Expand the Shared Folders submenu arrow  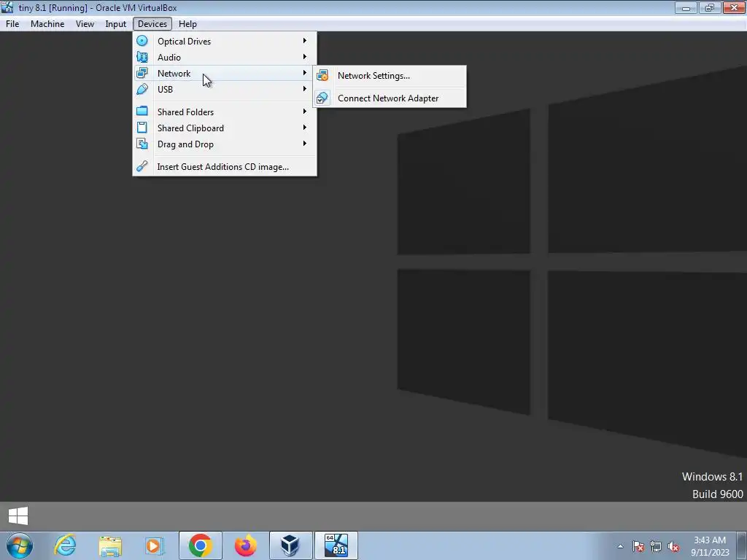(304, 112)
